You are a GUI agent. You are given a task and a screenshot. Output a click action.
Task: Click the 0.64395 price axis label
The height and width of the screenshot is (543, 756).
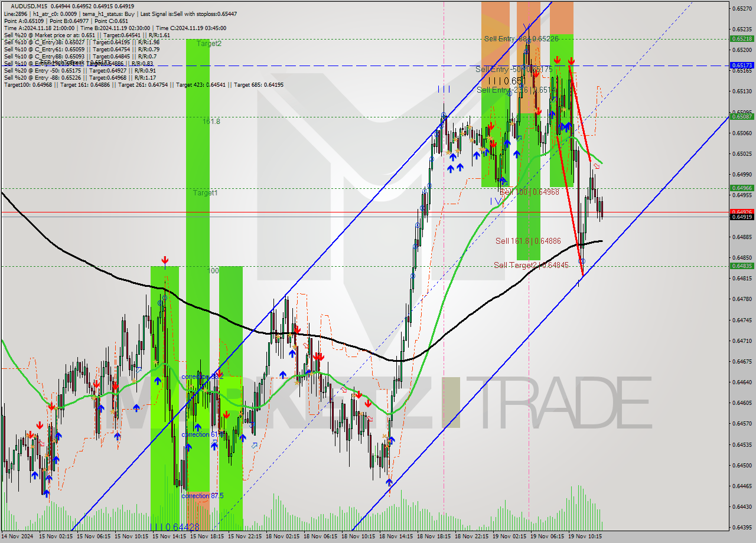[742, 528]
